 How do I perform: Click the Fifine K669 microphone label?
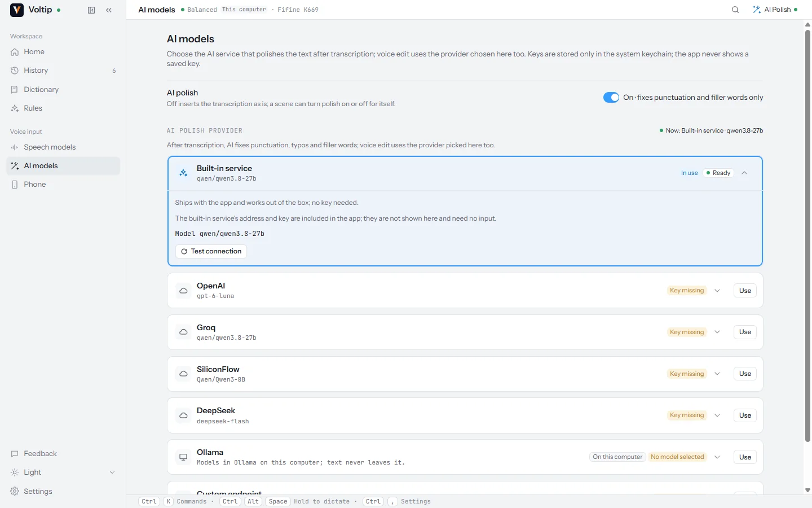pos(298,10)
